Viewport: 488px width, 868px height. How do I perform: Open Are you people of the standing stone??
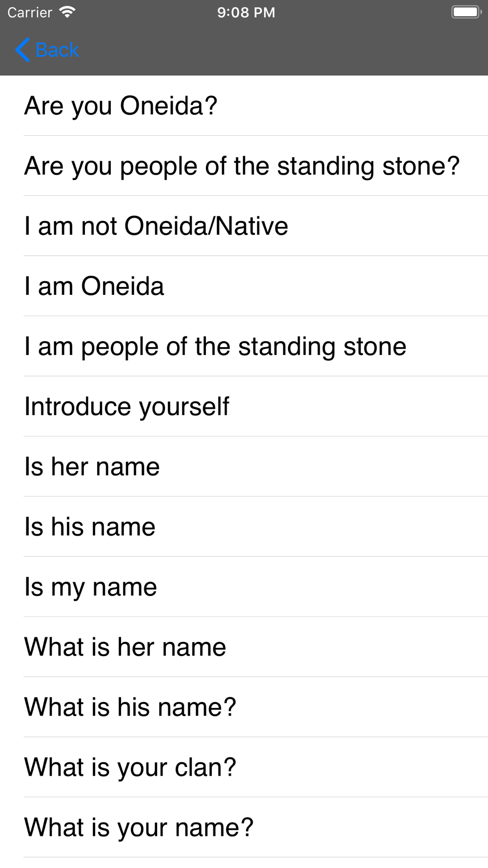coord(244,166)
